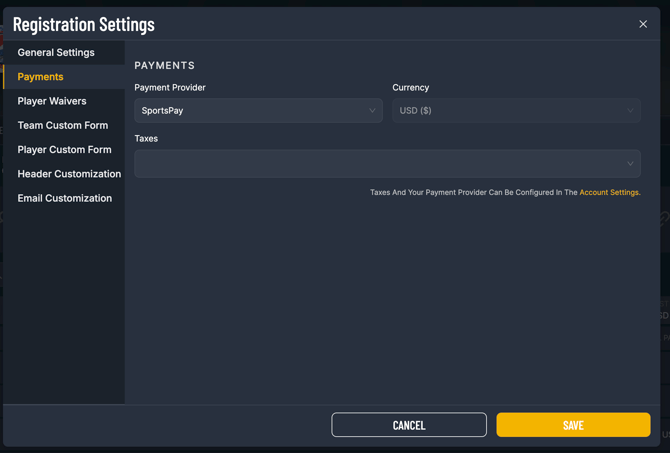
Task: Open the General Settings section
Action: [x=56, y=52]
